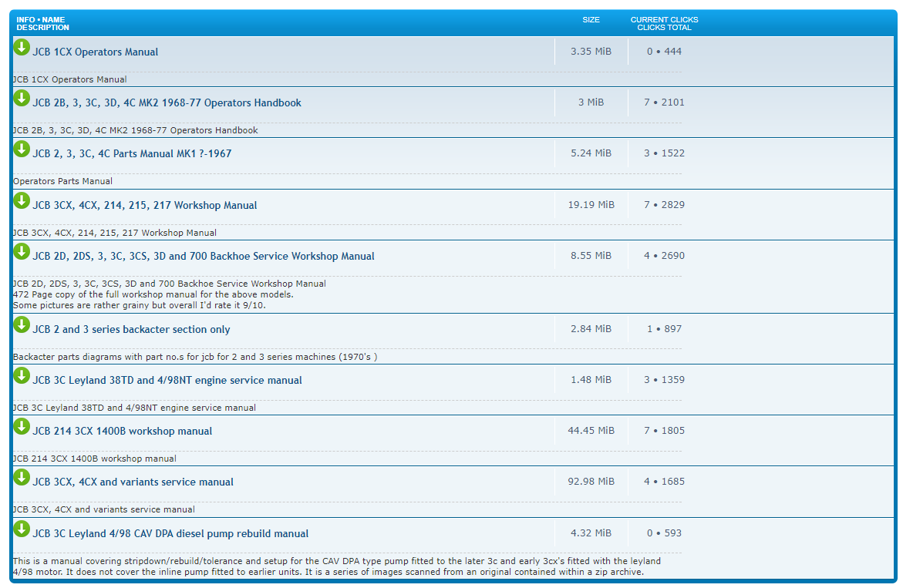The height and width of the screenshot is (588, 903).
Task: Click the '472 Page copy' description line
Action: 153,294
